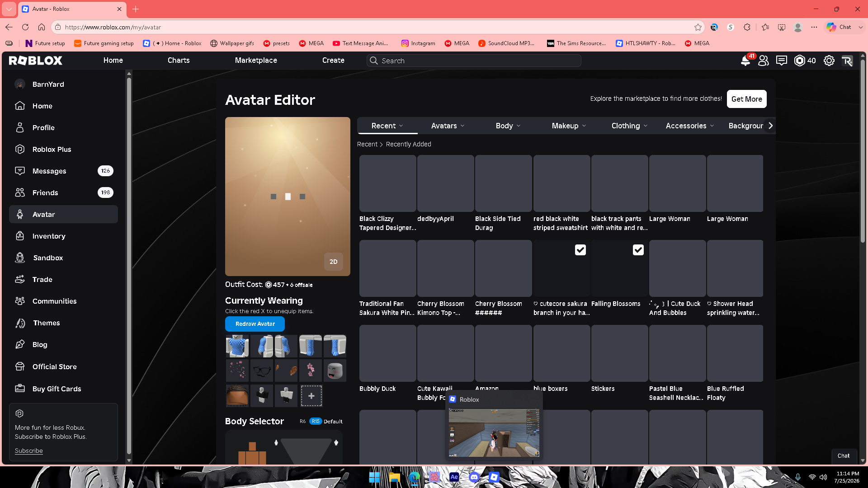Open Trade from the sidebar

[63, 279]
